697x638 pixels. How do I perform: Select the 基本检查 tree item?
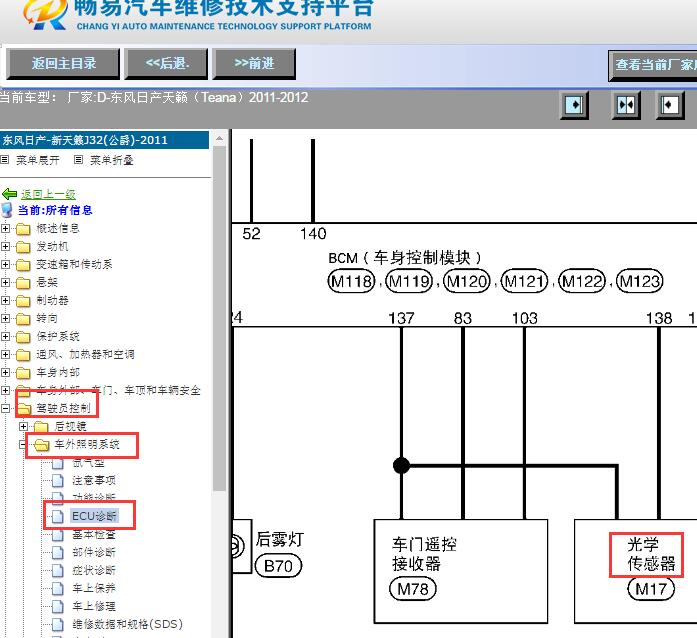point(93,534)
